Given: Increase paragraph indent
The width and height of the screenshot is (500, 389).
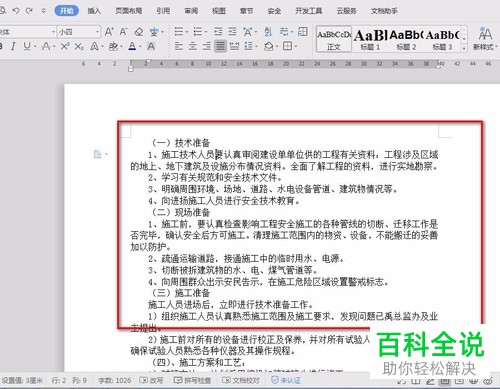Looking at the screenshot, I should coord(232,32).
